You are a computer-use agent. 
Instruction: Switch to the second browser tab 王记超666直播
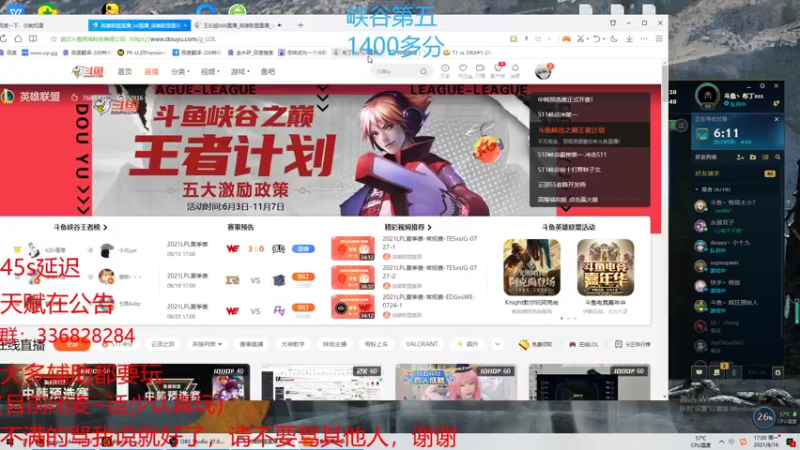(x=239, y=25)
